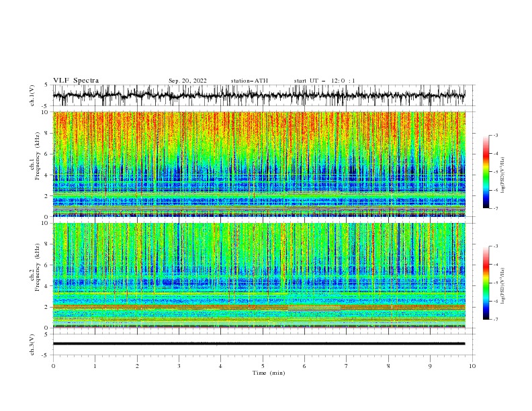Click the ch.2 "Frequency (kHz)" axis label
Viewport: 532px width, 411px height.
tap(38, 267)
